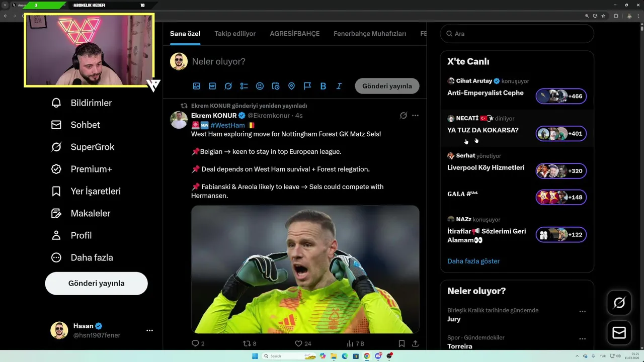Open Chrome three-dot menu
Screen dimensions: 644x362
click(x=637, y=16)
